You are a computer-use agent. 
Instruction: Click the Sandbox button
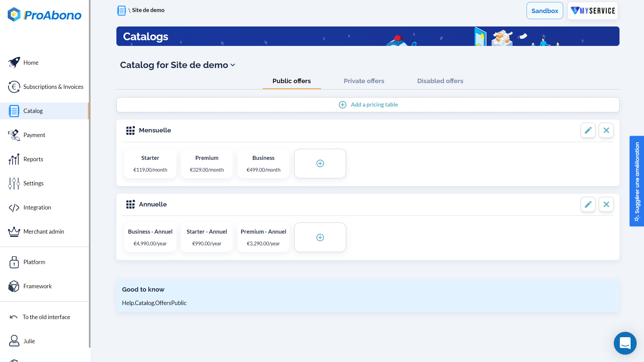click(x=544, y=11)
